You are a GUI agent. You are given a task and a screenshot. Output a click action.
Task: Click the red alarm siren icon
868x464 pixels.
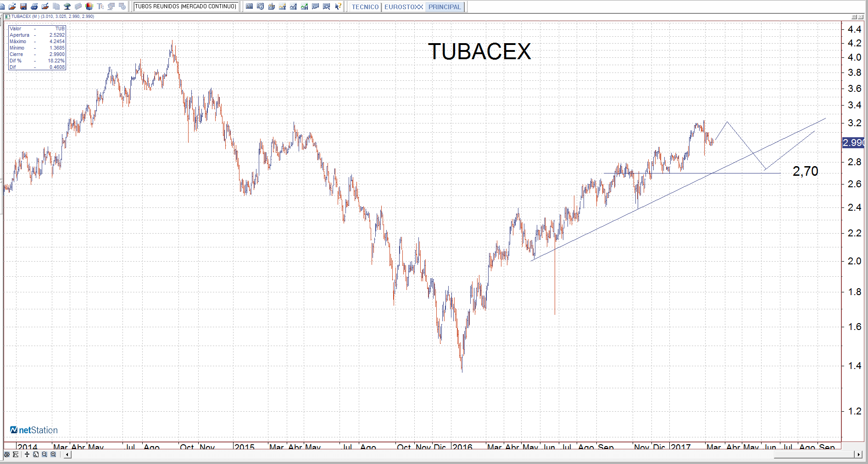point(89,6)
